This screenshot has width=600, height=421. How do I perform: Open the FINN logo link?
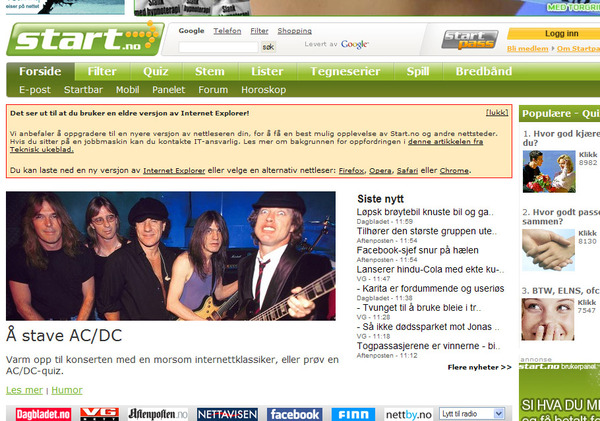(x=353, y=414)
